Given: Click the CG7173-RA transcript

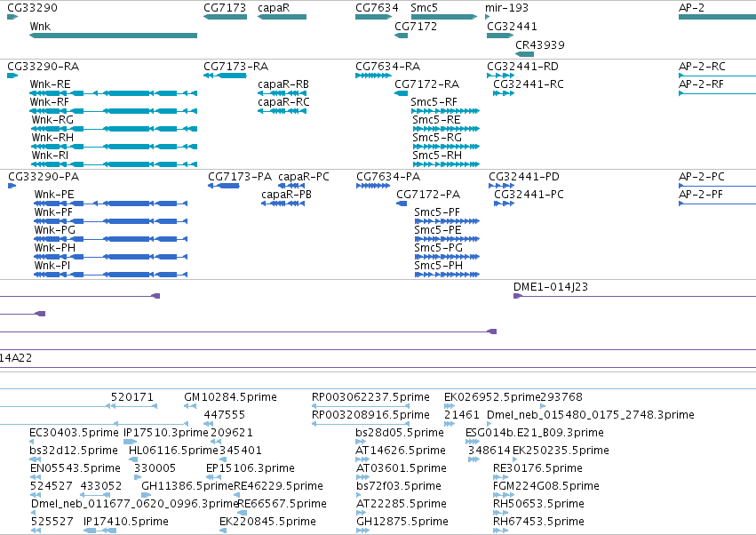Looking at the screenshot, I should click(225, 76).
